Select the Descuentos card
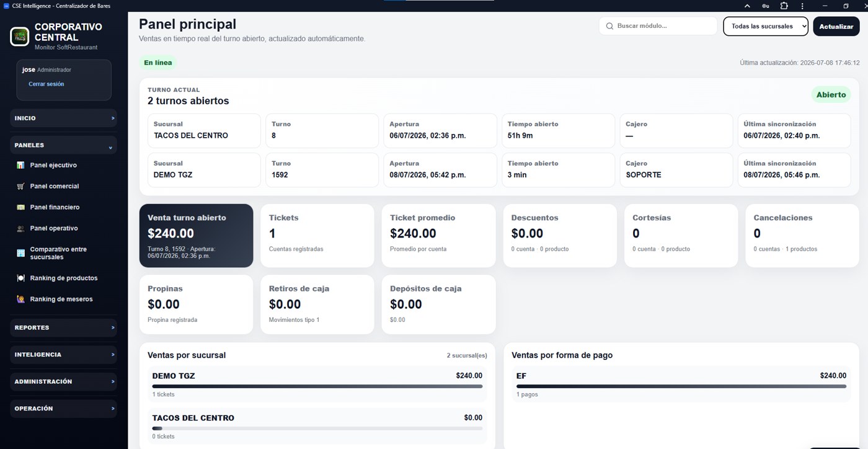This screenshot has width=868, height=449. (560, 236)
